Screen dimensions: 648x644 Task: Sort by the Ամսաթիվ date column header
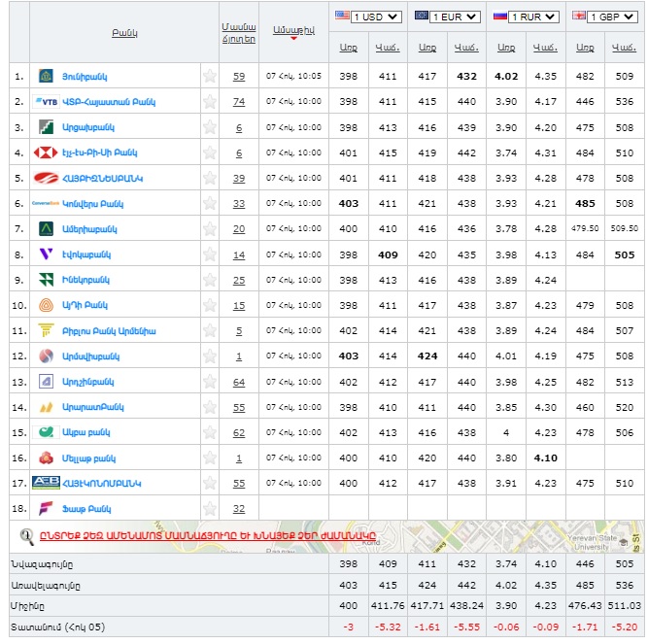[293, 31]
